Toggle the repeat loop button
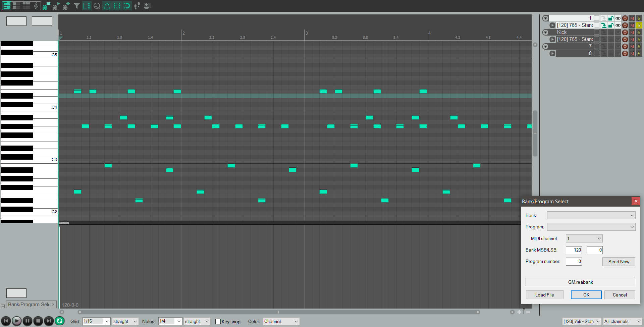The image size is (644, 327). tap(60, 321)
